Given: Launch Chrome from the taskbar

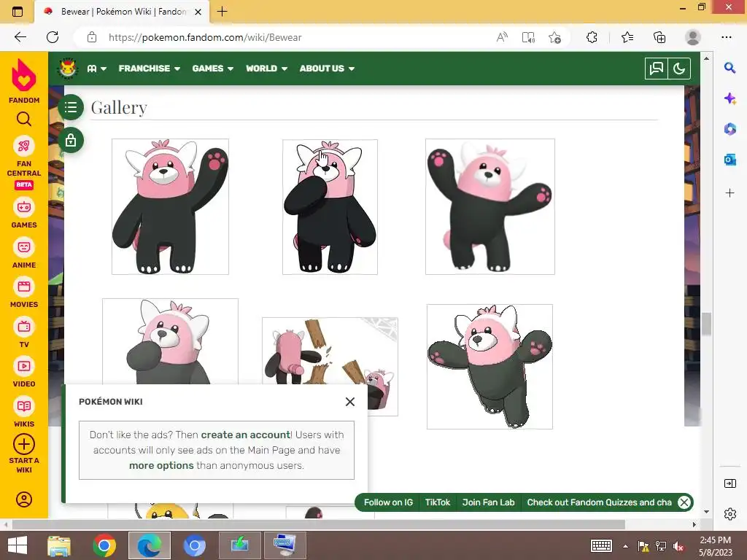Looking at the screenshot, I should tap(104, 545).
